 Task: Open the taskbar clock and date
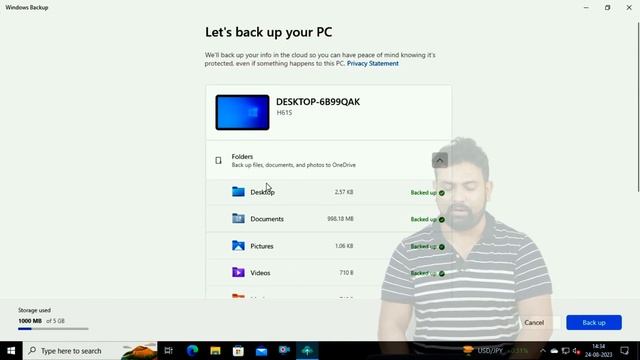598,351
